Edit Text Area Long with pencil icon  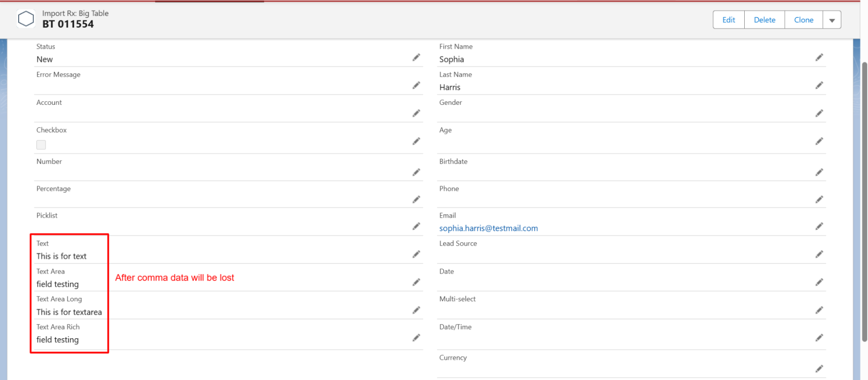416,310
